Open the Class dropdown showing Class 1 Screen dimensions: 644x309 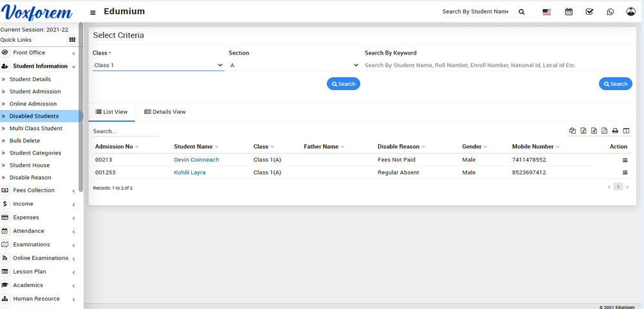pyautogui.click(x=158, y=65)
